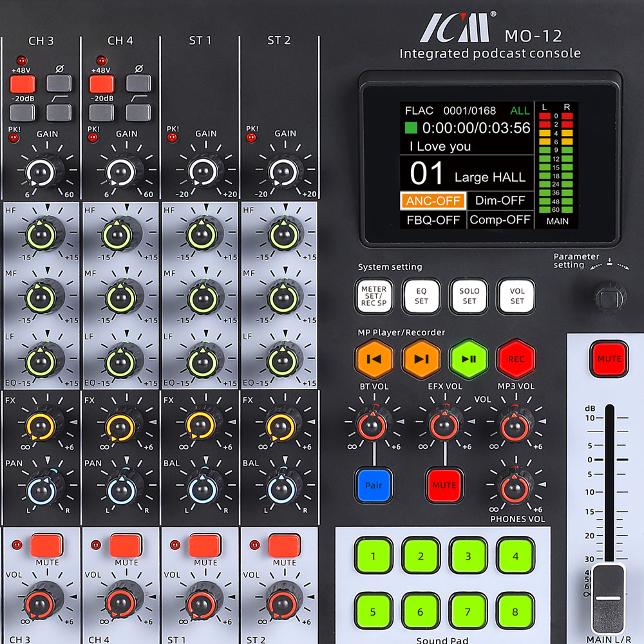Toggle the CH 3 phase invert button
The image size is (644, 644).
[59, 83]
